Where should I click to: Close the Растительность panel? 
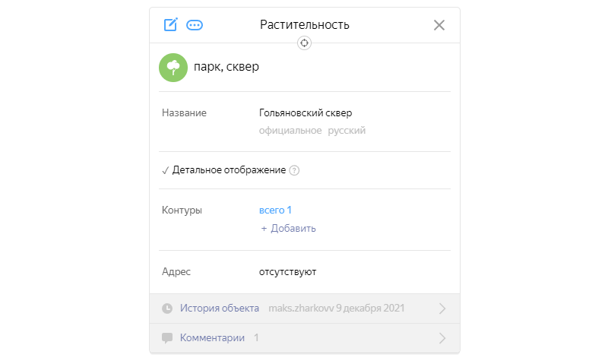pyautogui.click(x=439, y=24)
